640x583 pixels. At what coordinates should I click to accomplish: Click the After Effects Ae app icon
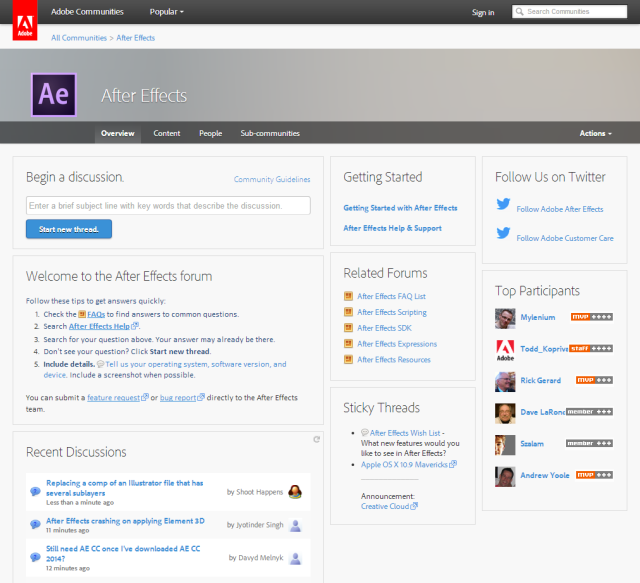54,95
